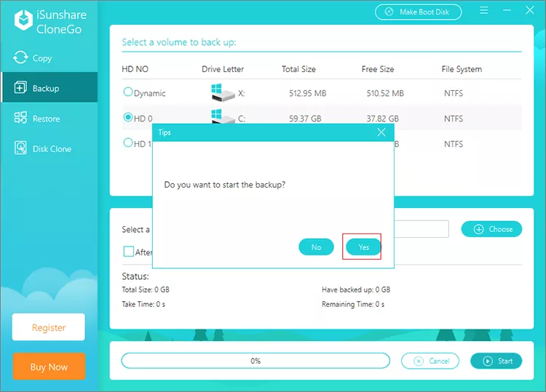Click the 510.52 MB free size cell
Viewport: 546px width, 392px height.
coord(385,93)
